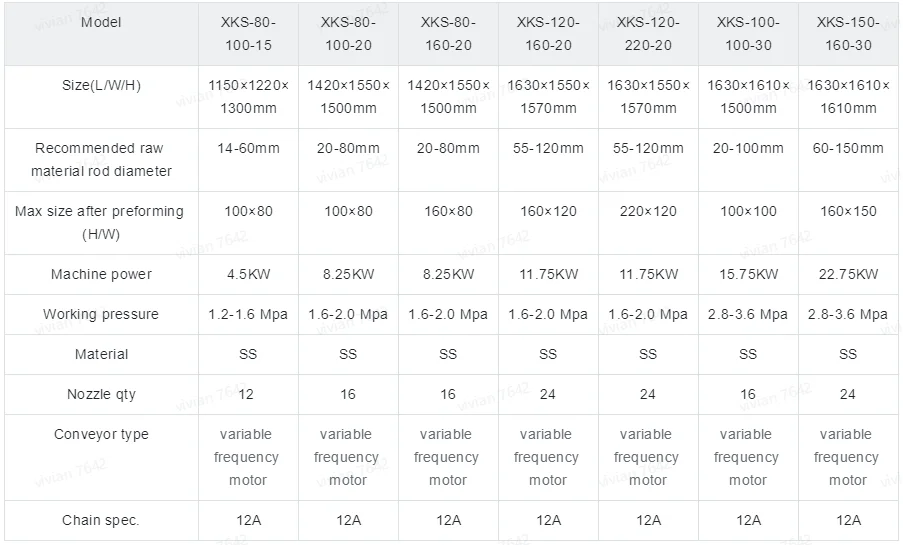This screenshot has height=545, width=903.
Task: Select the XKS-150-160-30 model header
Action: tap(848, 34)
